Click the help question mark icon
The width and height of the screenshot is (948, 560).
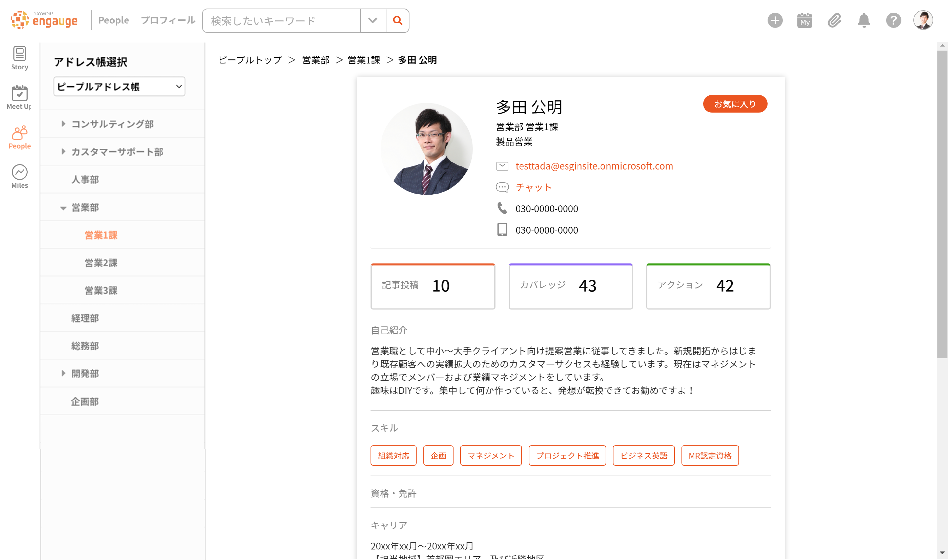893,20
